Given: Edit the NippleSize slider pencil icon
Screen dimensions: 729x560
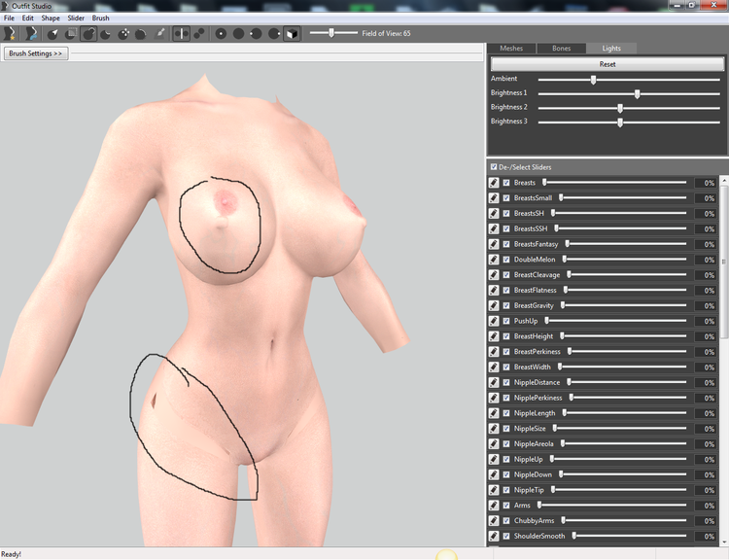Looking at the screenshot, I should pyautogui.click(x=494, y=429).
